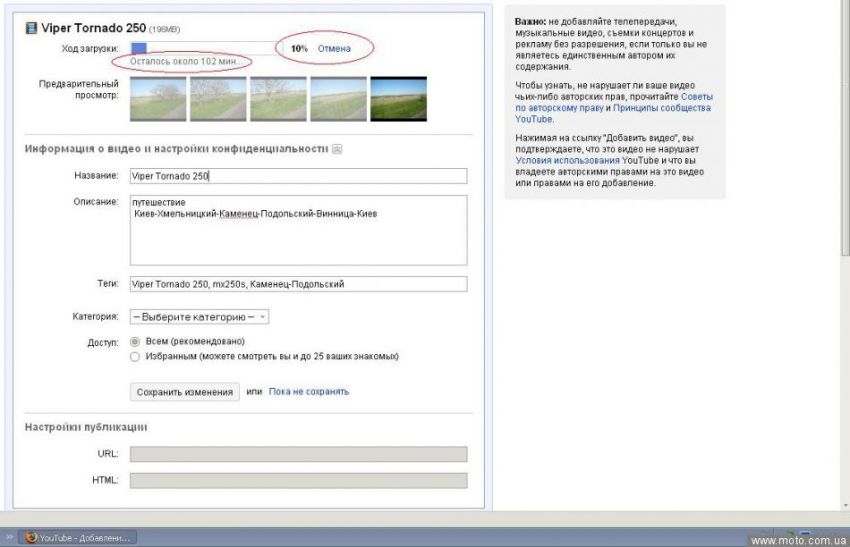Select the 'Избранным' access radio option

[x=135, y=357]
